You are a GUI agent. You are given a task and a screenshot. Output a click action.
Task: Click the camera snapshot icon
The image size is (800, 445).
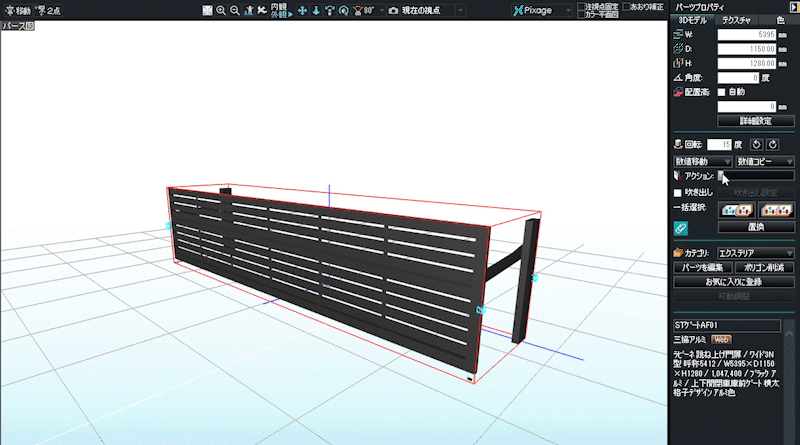(x=393, y=10)
